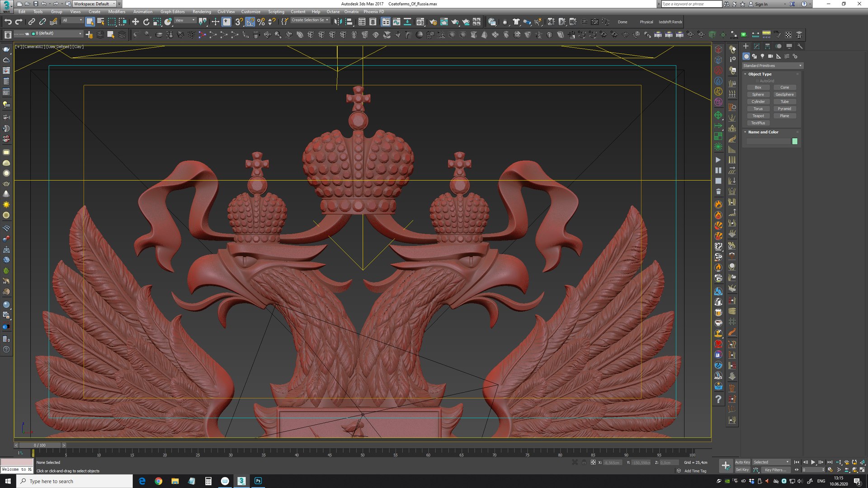Image resolution: width=868 pixels, height=488 pixels.
Task: Select the Shapes category icon
Action: pos(754,56)
